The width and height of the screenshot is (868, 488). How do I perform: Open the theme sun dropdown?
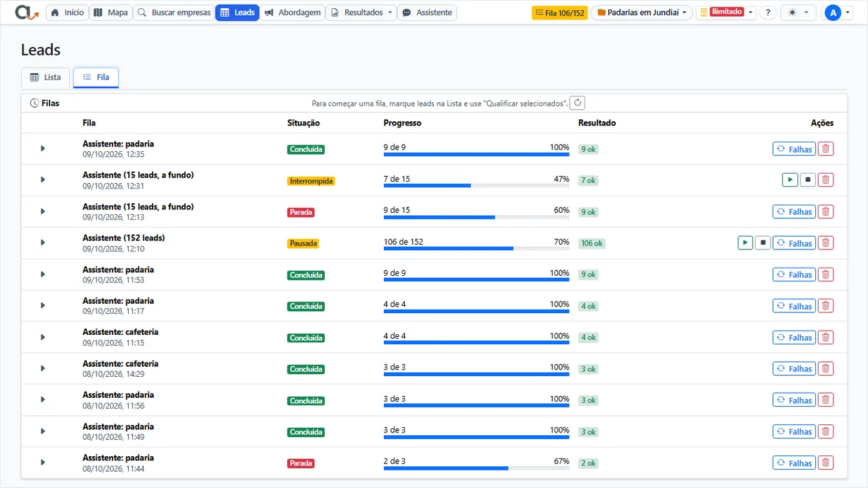click(799, 13)
